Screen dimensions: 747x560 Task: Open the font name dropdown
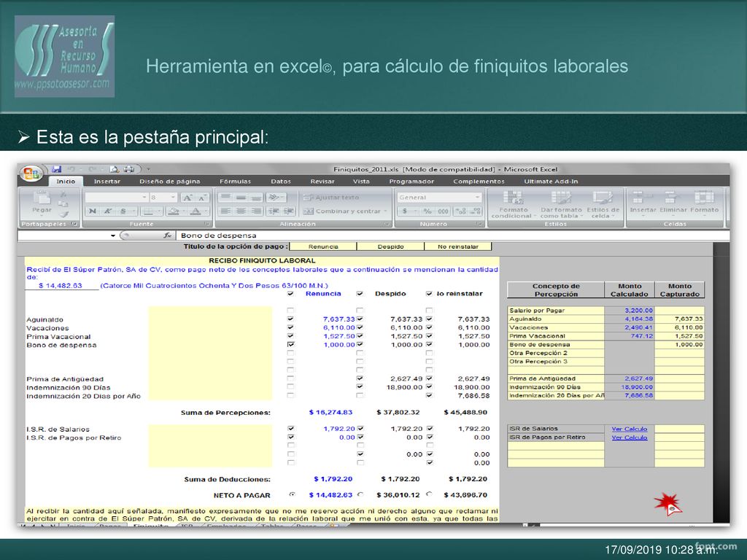point(144,197)
